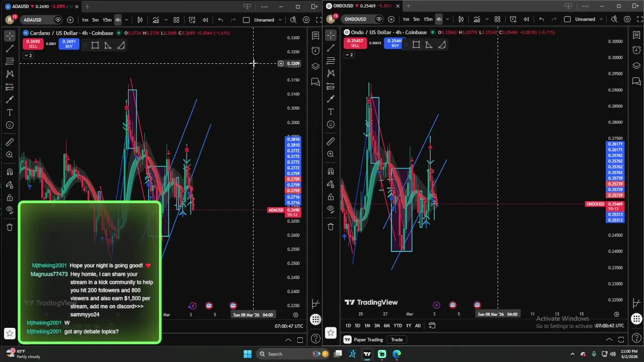Select 4h interval in ONDOUSD window
This screenshot has width=644, height=362.
tap(439, 19)
